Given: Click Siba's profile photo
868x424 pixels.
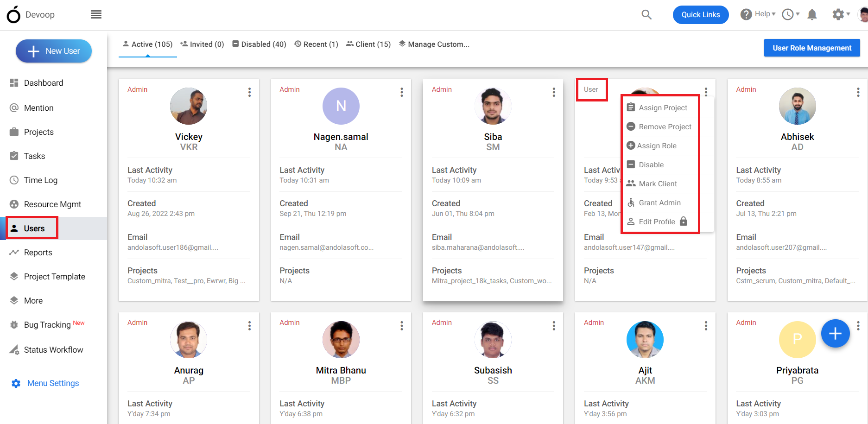Looking at the screenshot, I should tap(493, 106).
